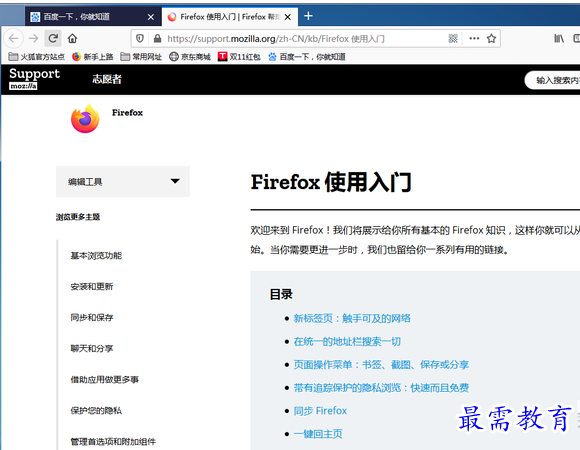Jump to 在统一的地址栏搜索一切 section
This screenshot has width=580, height=450.
347,341
